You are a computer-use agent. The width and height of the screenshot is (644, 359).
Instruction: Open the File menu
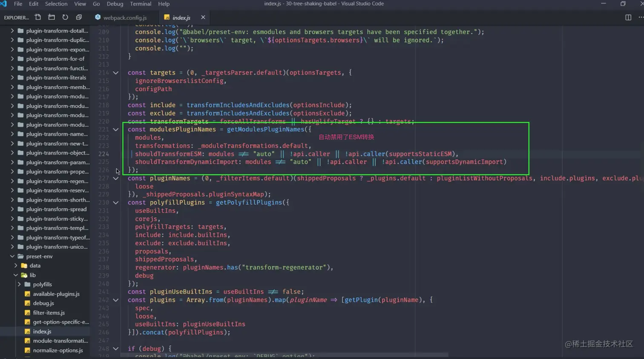click(x=18, y=4)
